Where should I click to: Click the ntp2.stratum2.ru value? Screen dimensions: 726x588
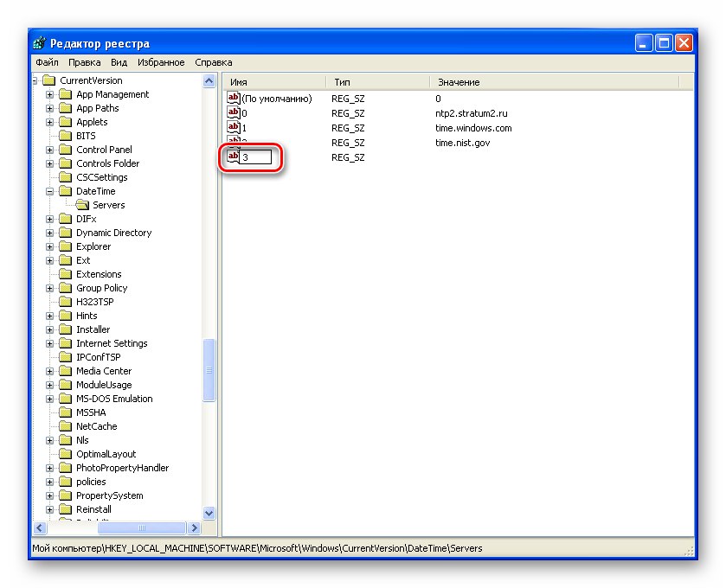click(x=472, y=113)
